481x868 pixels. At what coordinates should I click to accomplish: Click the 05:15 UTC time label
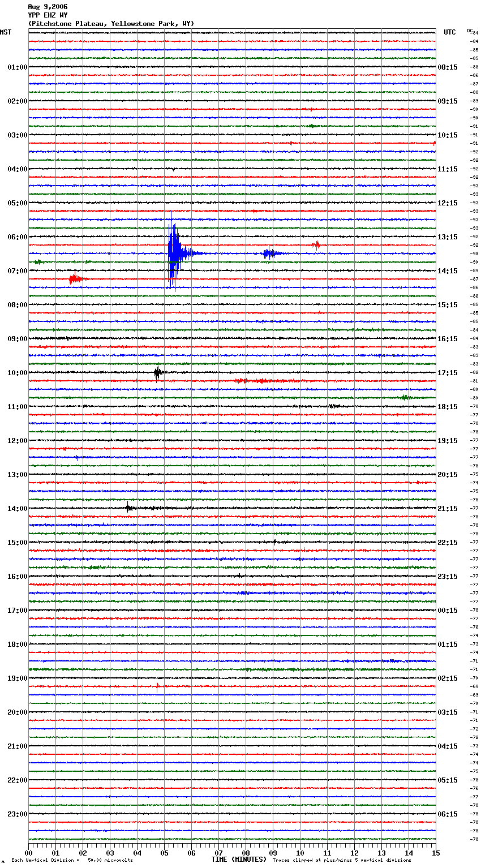tap(448, 780)
